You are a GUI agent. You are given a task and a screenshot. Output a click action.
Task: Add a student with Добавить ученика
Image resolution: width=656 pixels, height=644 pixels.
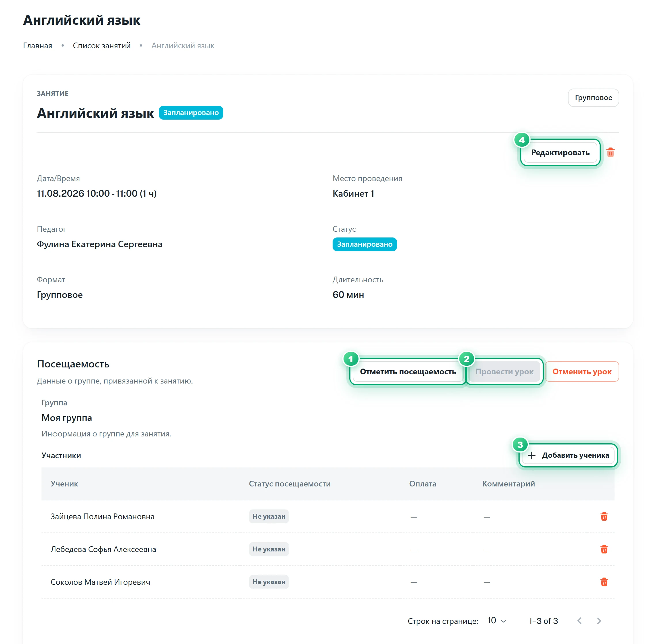pos(568,455)
